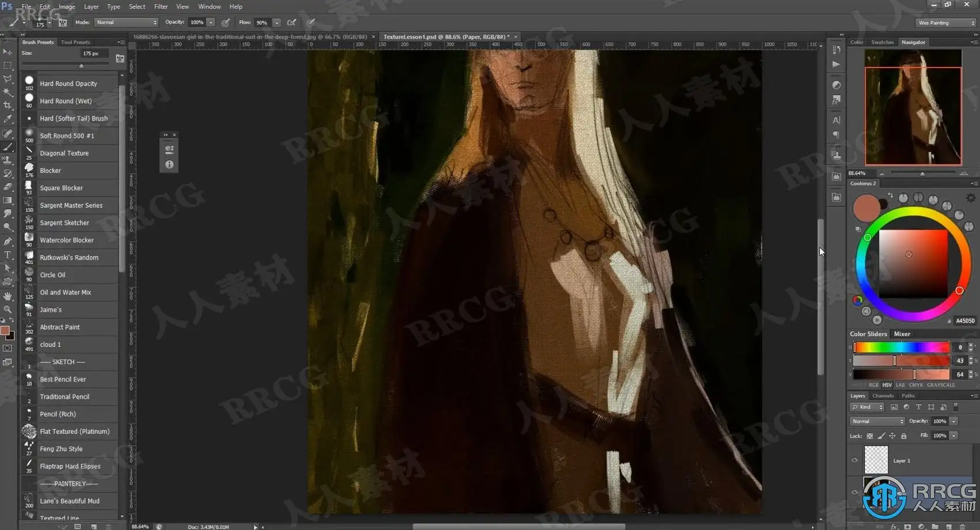Open the Wes Painting workspace dropdown
Image resolution: width=980 pixels, height=530 pixels.
tap(946, 23)
